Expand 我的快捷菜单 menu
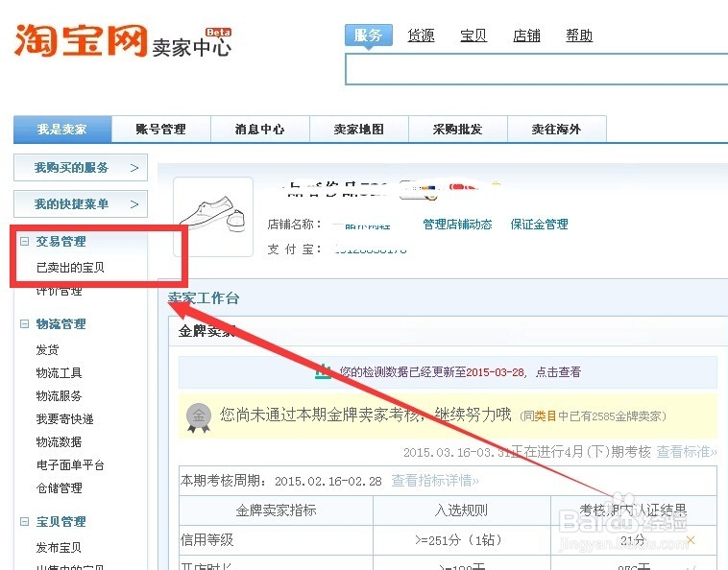The image size is (728, 570). click(x=81, y=204)
